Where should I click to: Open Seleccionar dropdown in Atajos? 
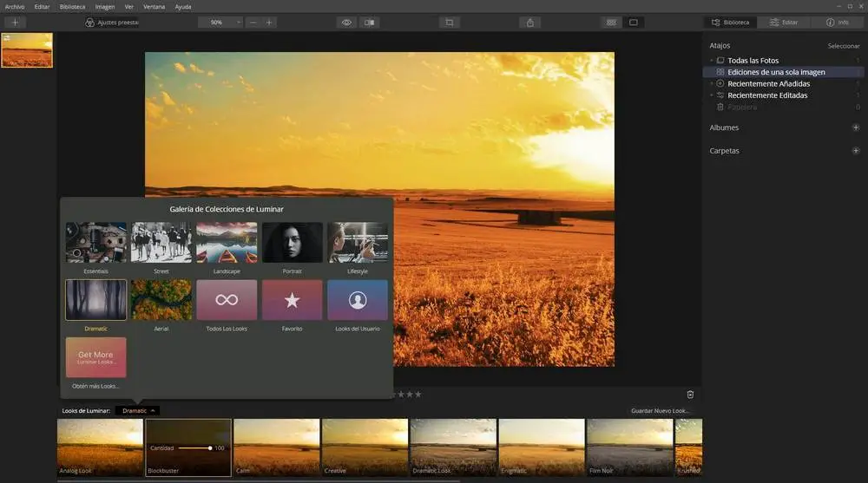point(843,46)
